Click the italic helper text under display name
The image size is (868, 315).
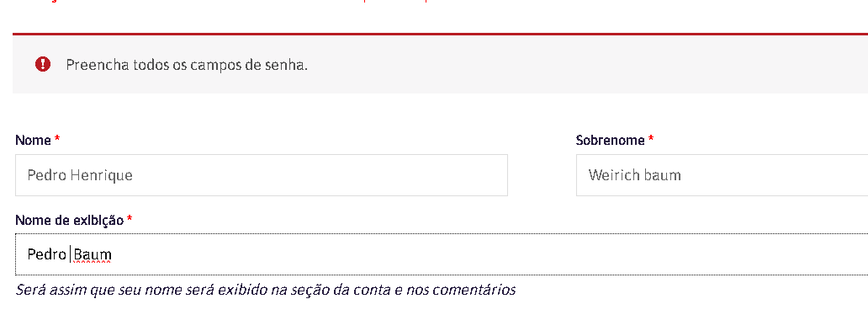pyautogui.click(x=266, y=290)
